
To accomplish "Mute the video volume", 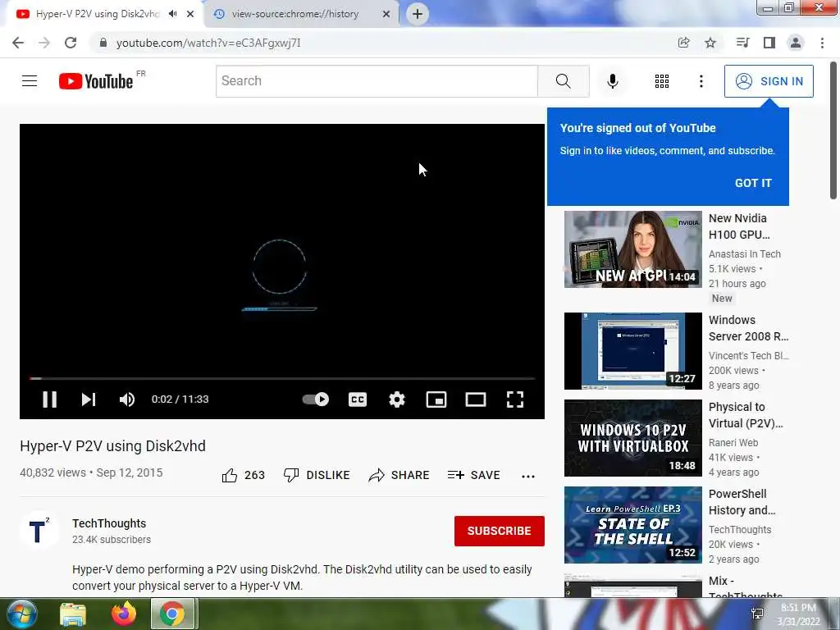I will point(127,399).
